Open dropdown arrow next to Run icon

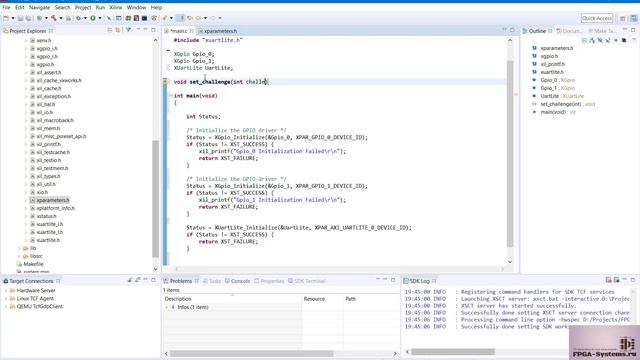[100, 18]
